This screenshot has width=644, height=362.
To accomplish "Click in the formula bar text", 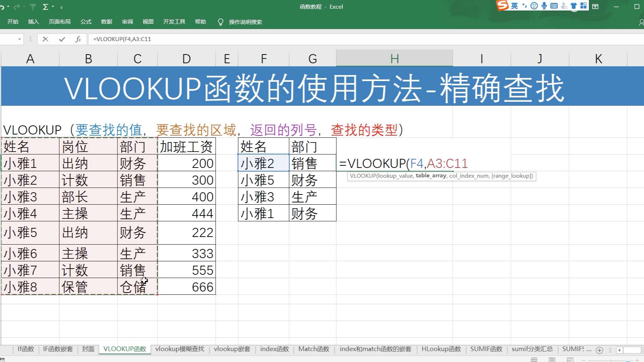I will [x=122, y=39].
